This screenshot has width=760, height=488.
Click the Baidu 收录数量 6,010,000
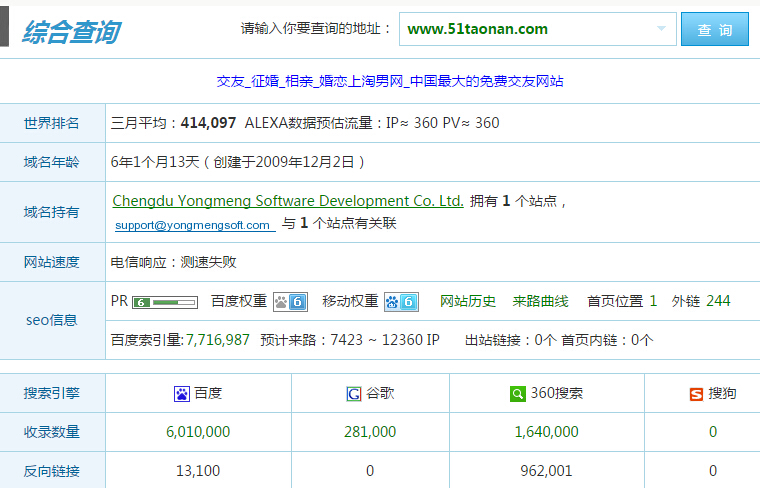[x=198, y=432]
